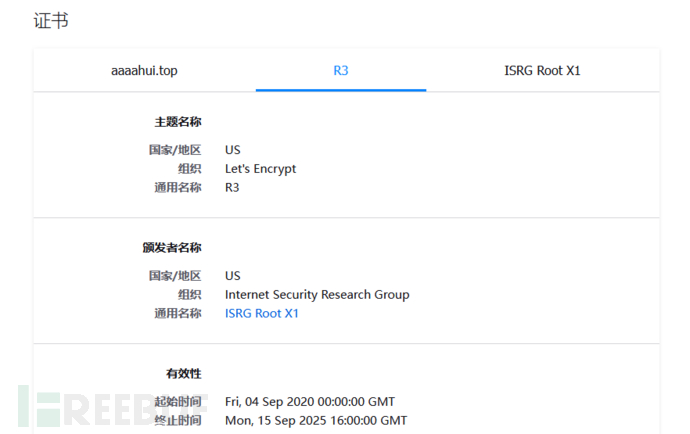Click 组织 label beside Let's Encrypt

[189, 169]
